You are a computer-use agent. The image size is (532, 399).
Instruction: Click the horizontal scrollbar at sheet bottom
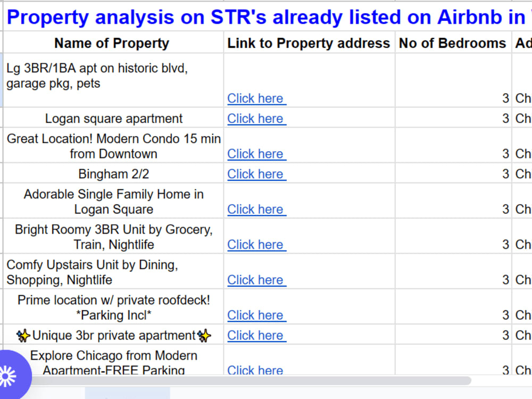pos(250,381)
